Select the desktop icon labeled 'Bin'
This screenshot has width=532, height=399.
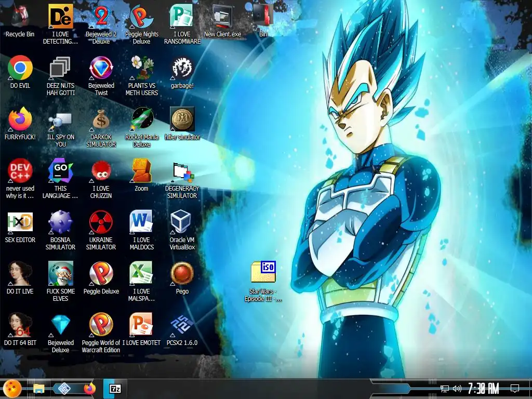pos(263,20)
